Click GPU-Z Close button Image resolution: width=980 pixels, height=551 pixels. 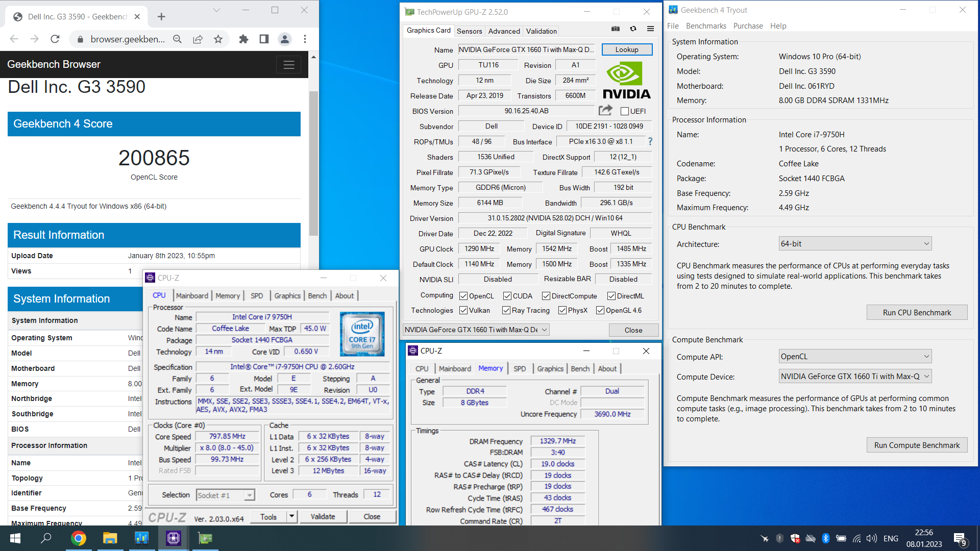(x=633, y=330)
